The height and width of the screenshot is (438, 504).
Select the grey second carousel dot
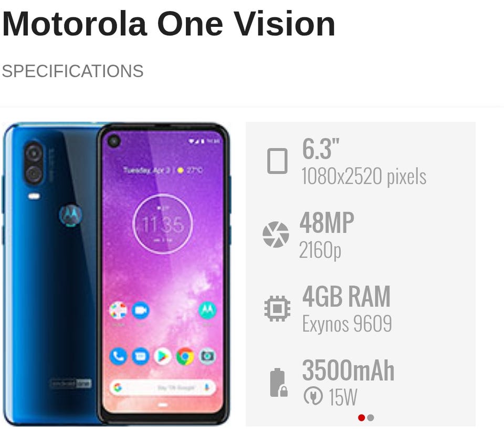[x=371, y=418]
